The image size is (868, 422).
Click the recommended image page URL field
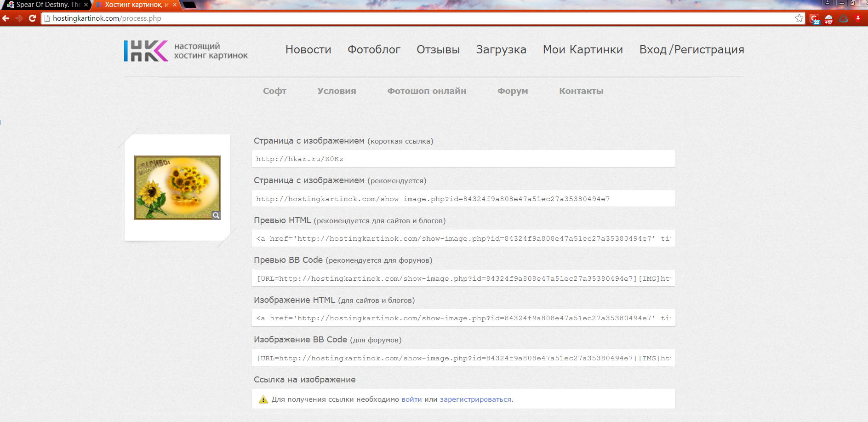point(463,199)
